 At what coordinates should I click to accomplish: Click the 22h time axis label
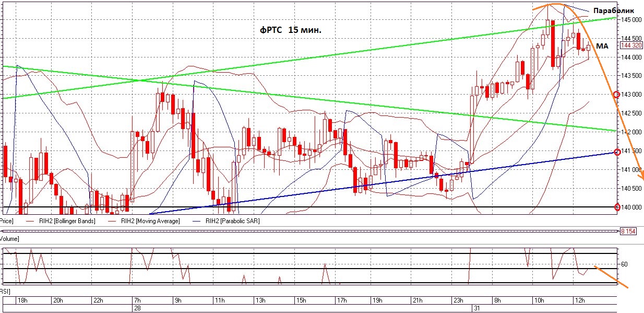[x=98, y=300]
